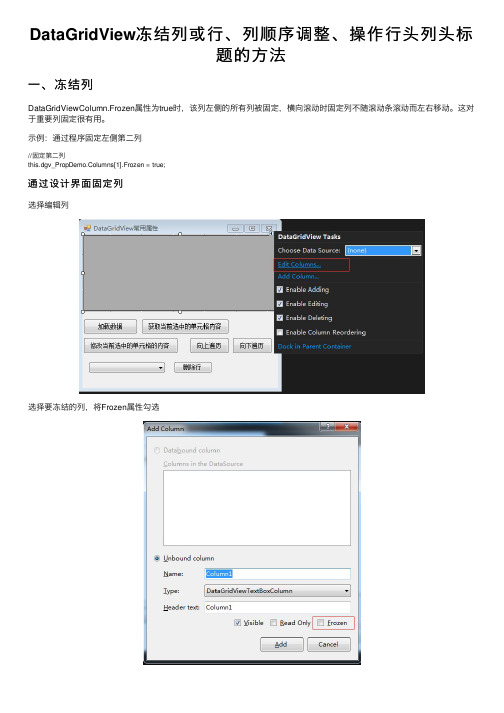Close the Add Column dialog
This screenshot has height=713, width=504.
pyautogui.click(x=347, y=427)
